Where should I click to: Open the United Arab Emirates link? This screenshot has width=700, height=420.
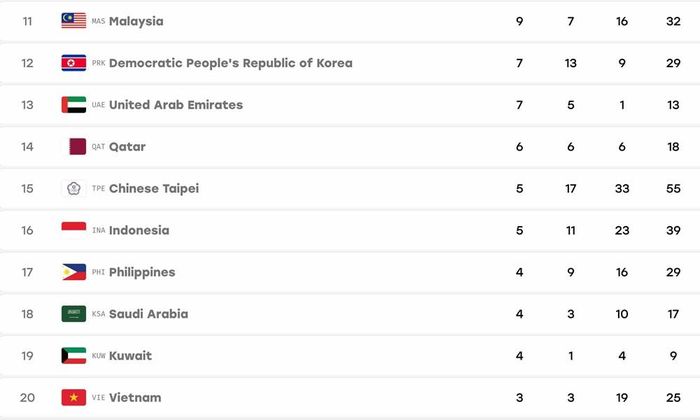tap(176, 105)
